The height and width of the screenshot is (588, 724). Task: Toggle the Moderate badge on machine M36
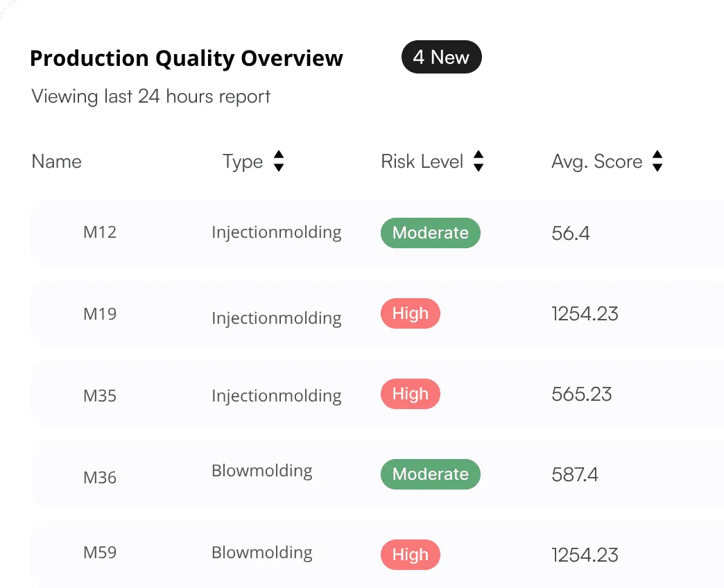click(x=430, y=474)
